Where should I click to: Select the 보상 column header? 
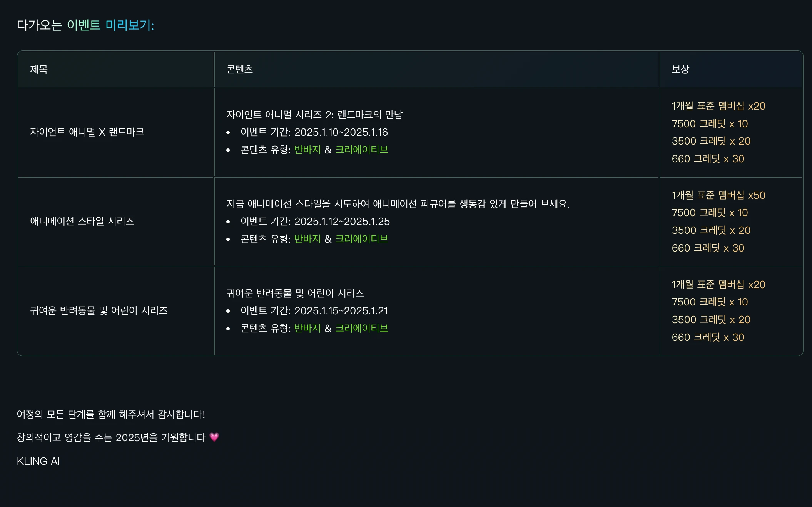click(680, 69)
